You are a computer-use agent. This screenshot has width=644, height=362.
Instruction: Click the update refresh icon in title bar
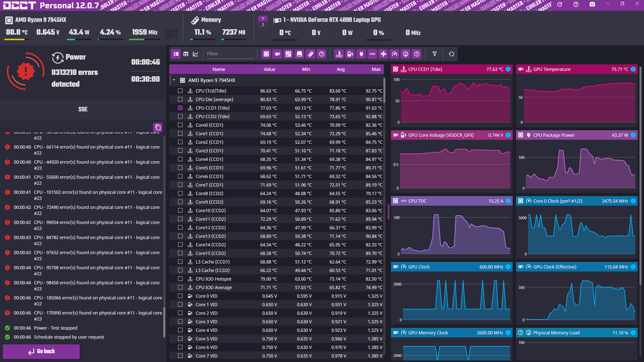(x=559, y=4)
